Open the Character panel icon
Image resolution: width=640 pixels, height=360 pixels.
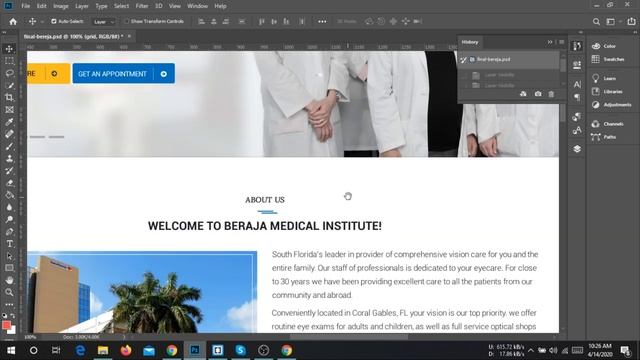click(577, 84)
